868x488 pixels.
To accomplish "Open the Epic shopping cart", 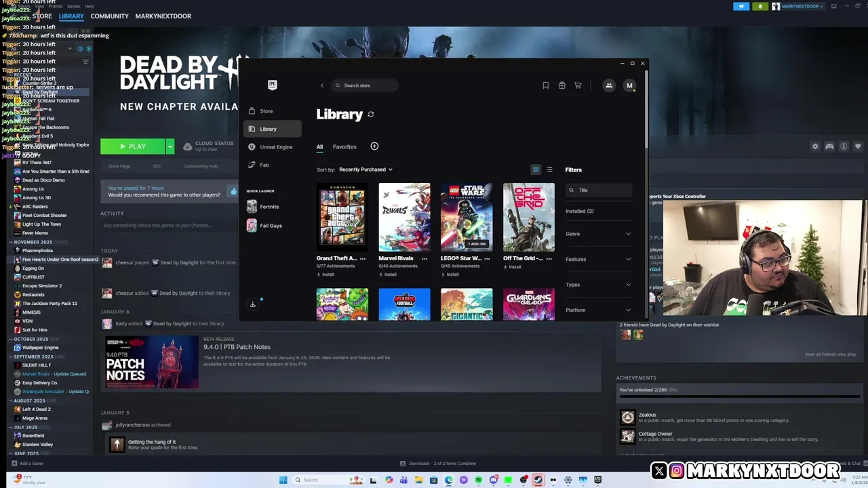I will point(578,85).
